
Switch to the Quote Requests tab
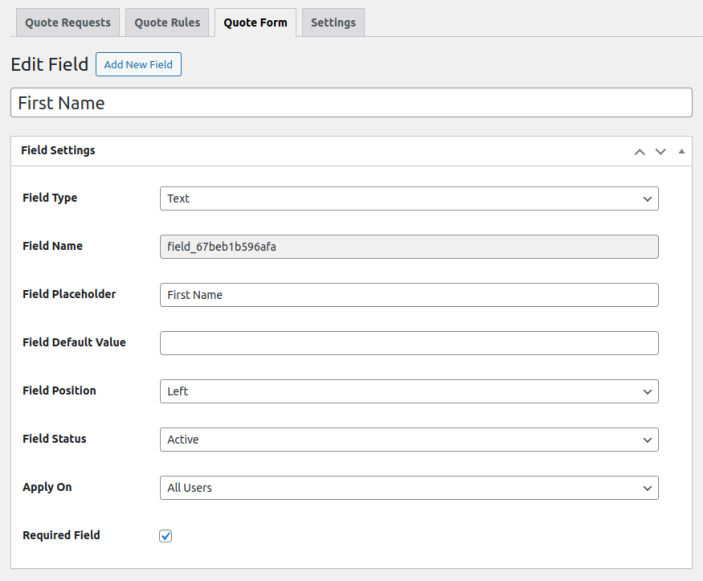pos(68,22)
